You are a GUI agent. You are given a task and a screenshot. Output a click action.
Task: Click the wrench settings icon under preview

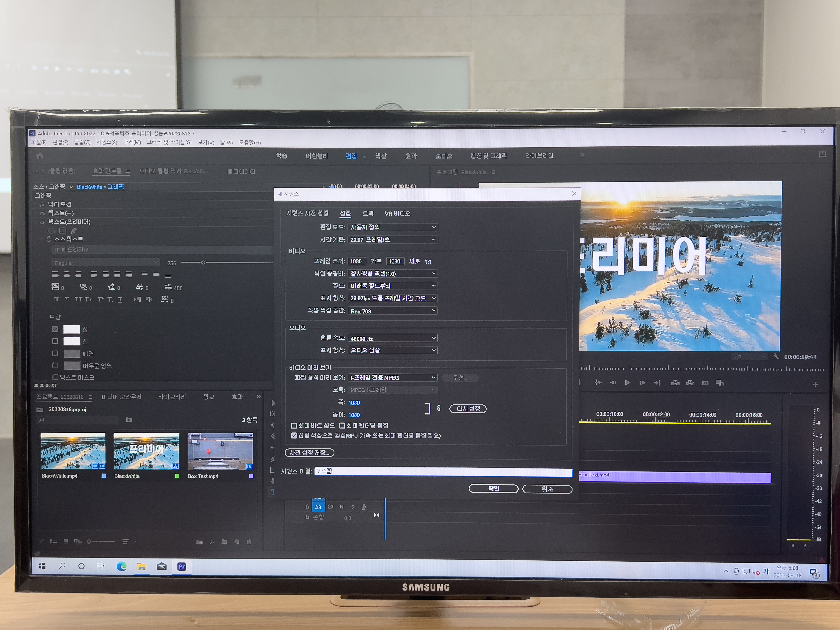[776, 357]
